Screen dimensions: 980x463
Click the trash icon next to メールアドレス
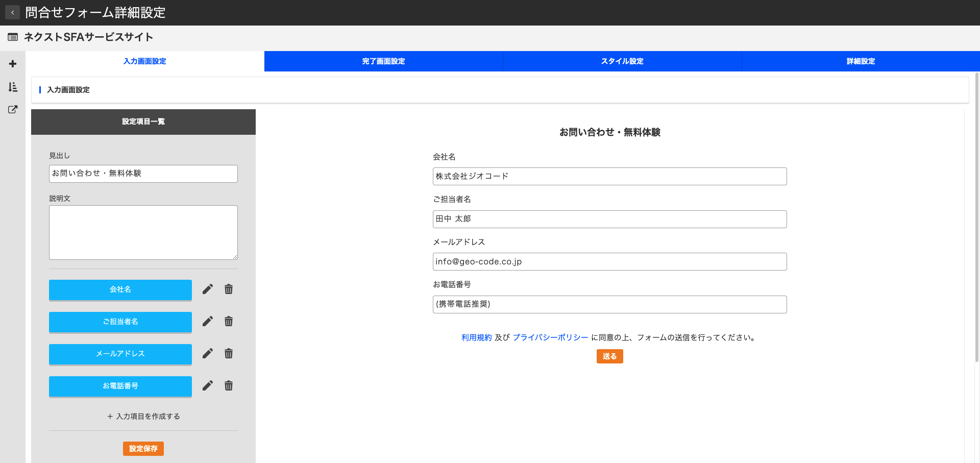[228, 353]
